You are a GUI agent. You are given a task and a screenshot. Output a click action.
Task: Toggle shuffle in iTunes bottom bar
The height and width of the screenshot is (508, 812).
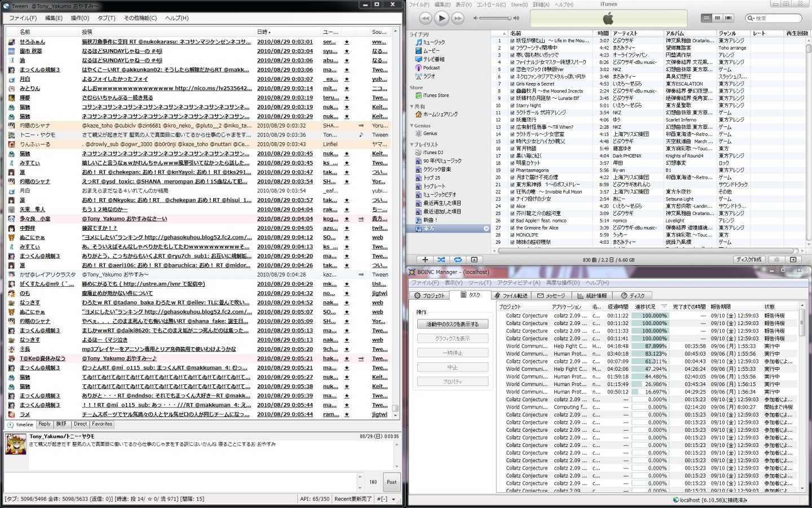pos(442,260)
